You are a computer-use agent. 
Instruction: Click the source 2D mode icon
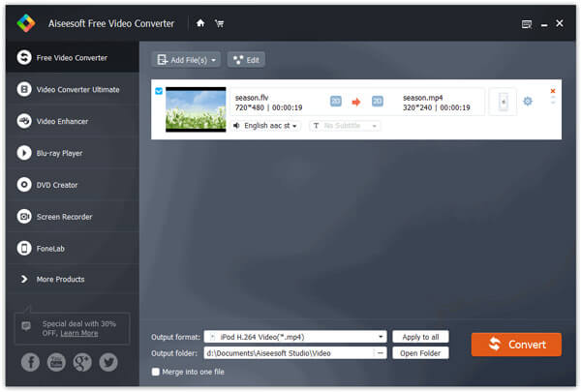pos(336,102)
